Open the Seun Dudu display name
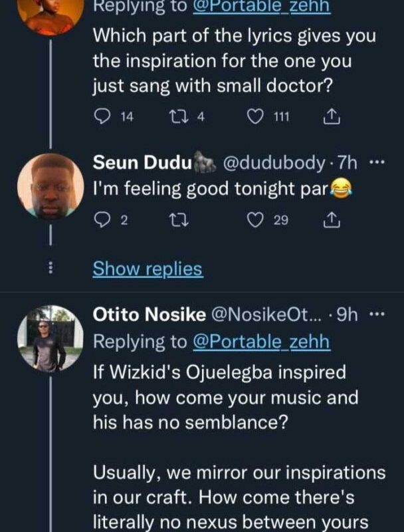The width and height of the screenshot is (404, 532). [x=142, y=163]
